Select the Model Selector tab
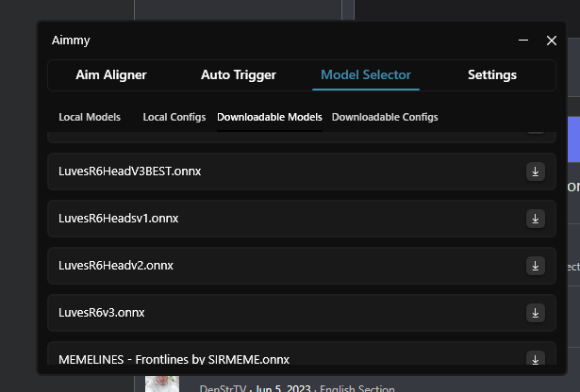The width and height of the screenshot is (580, 392). [x=366, y=75]
